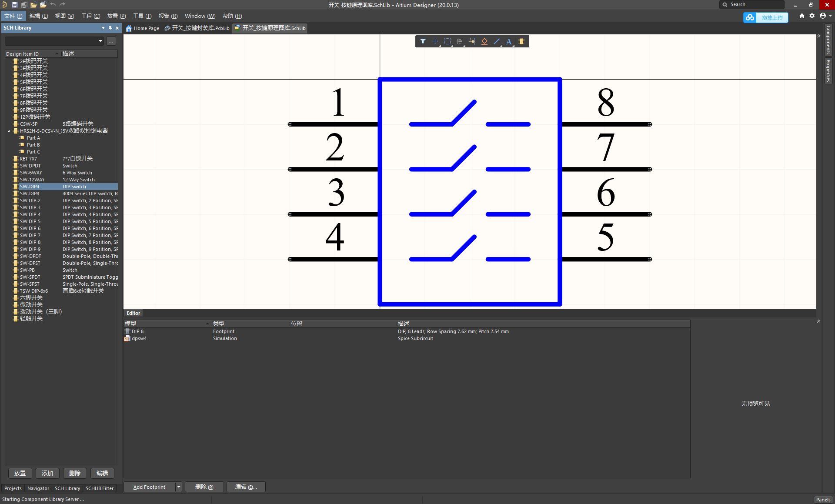Sort models by 模型 column header
Image resolution: width=835 pixels, height=504 pixels.
click(x=167, y=324)
